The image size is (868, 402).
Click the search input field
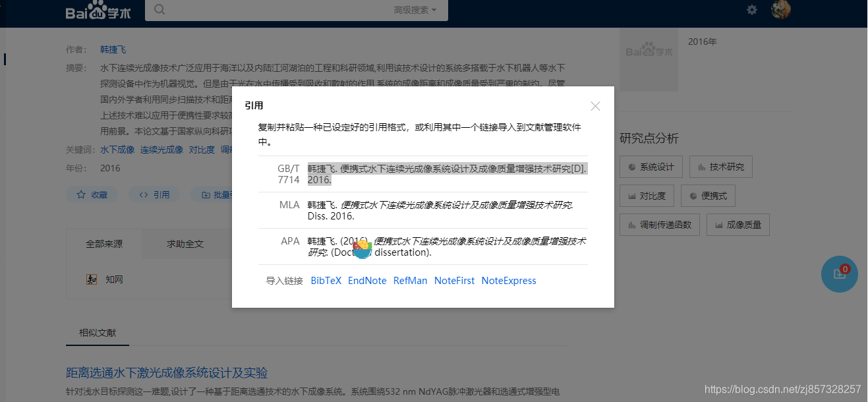(277, 10)
